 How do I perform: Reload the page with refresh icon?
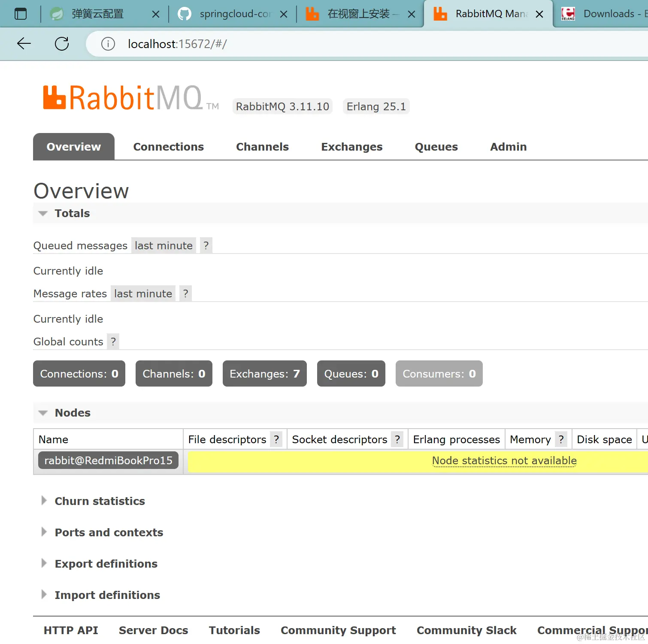click(62, 44)
